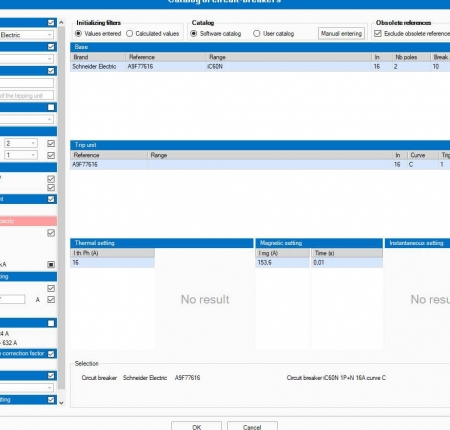450x430 pixels.
Task: Select the Calculated values radio button
Action: coord(130,34)
